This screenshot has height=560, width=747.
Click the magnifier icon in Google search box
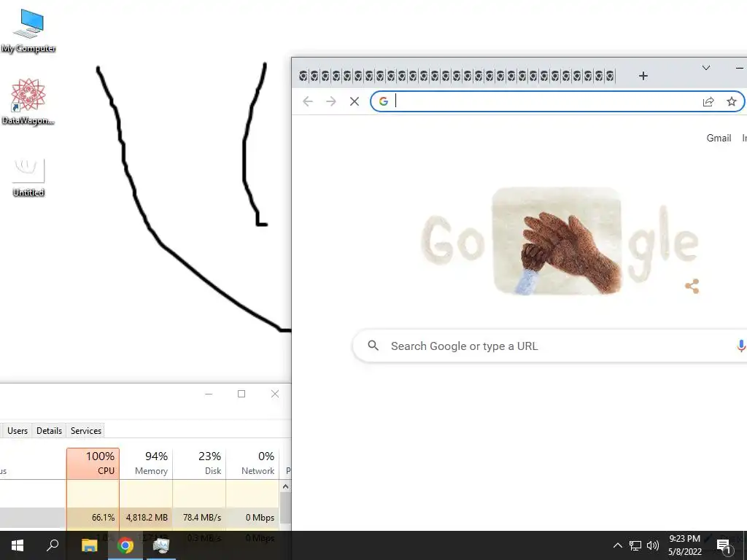(373, 346)
